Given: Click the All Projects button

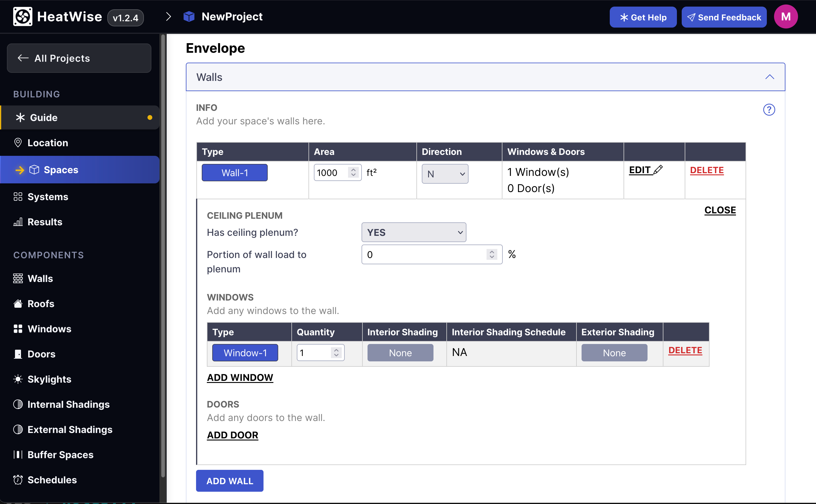Looking at the screenshot, I should click(x=79, y=58).
